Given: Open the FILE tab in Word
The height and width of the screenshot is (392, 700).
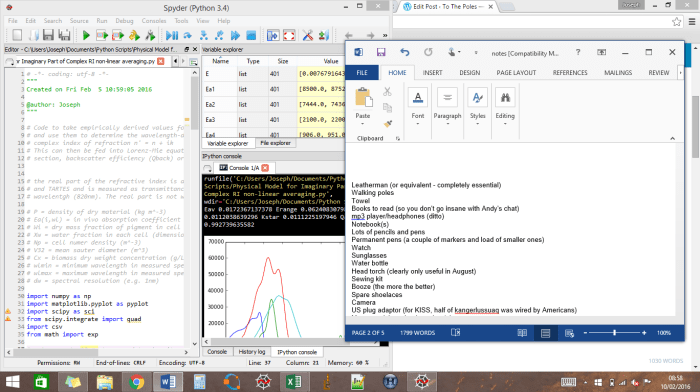Looking at the screenshot, I should click(362, 73).
